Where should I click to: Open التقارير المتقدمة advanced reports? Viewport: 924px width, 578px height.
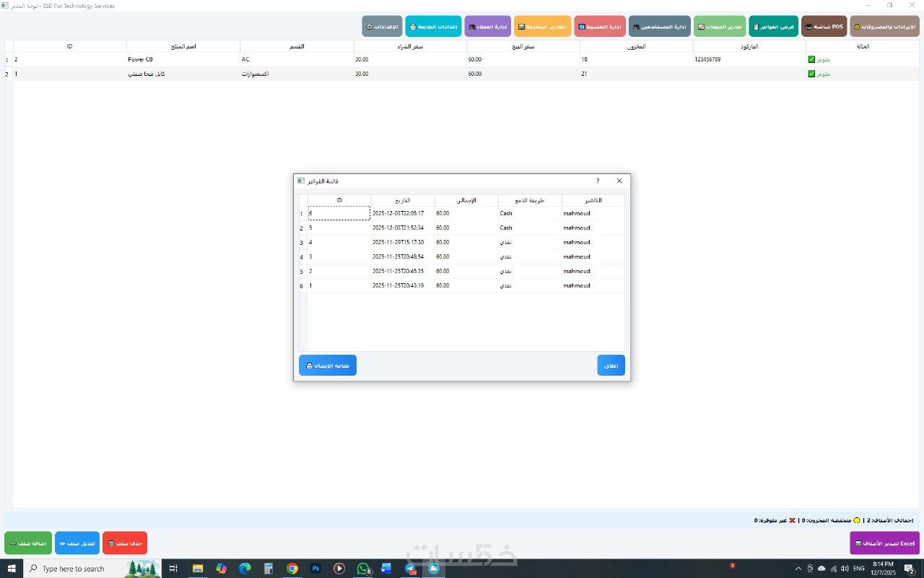542,27
